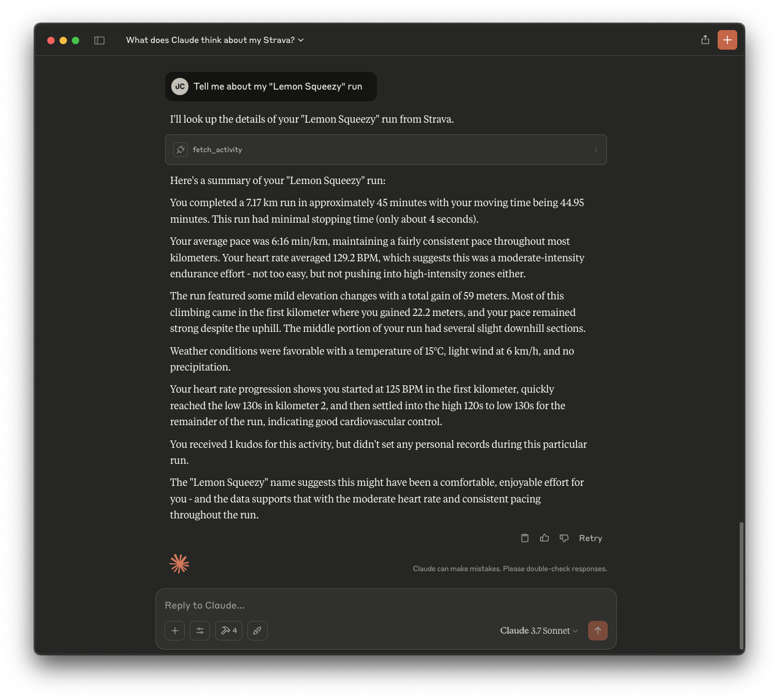Expand the fetch_activity tool call details
This screenshot has width=779, height=700.
pos(595,149)
